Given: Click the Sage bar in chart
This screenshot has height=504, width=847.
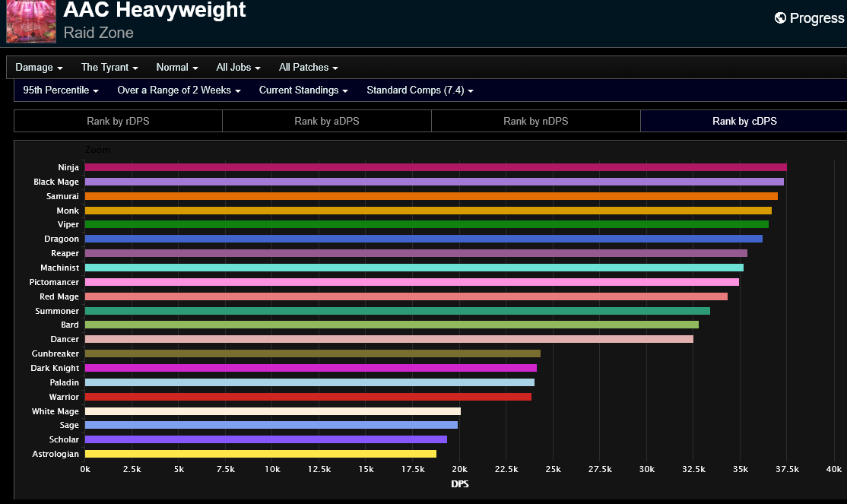Looking at the screenshot, I should click(271, 425).
